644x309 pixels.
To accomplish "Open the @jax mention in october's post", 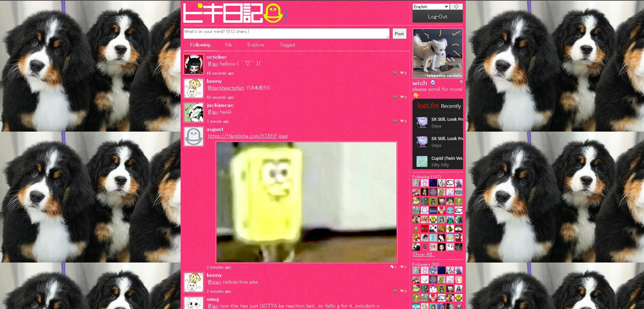I will [x=213, y=64].
